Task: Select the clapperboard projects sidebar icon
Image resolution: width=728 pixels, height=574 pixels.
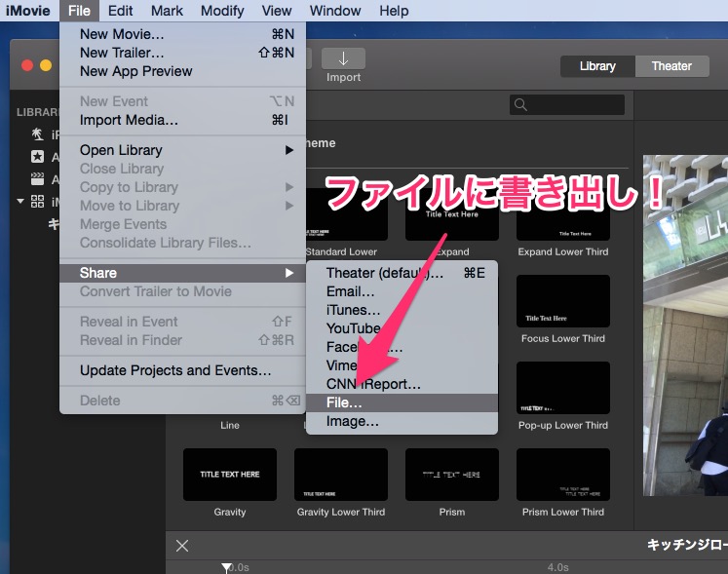Action: [37, 178]
